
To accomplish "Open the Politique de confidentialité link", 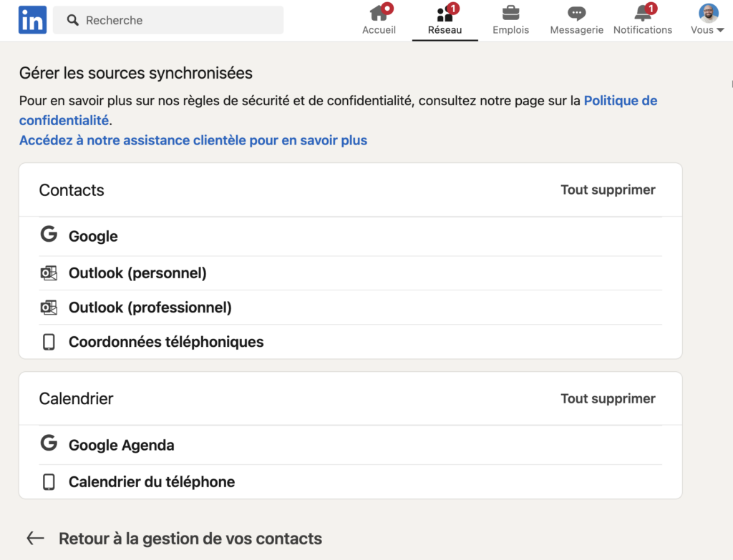I will (621, 100).
